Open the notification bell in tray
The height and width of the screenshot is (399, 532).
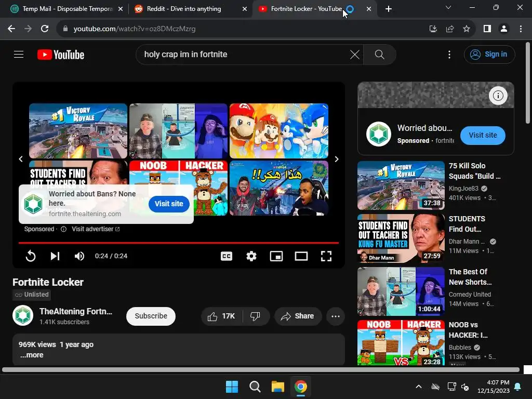coord(518,387)
